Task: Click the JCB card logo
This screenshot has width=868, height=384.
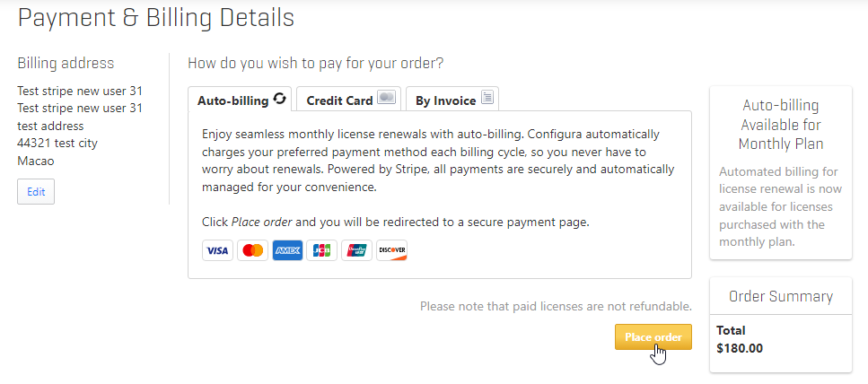Action: (x=321, y=250)
